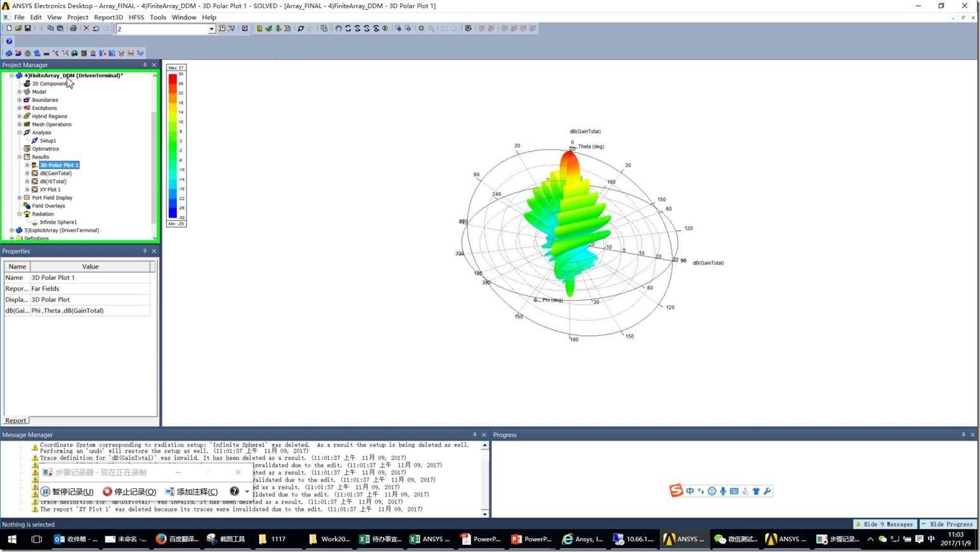This screenshot has height=552, width=980.
Task: Click the gain color scale legend bar
Action: 172,146
